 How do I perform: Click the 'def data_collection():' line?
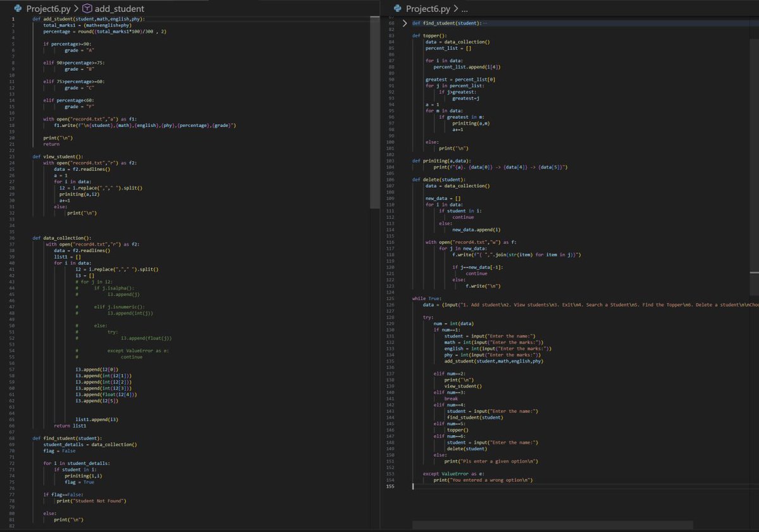[62, 238]
